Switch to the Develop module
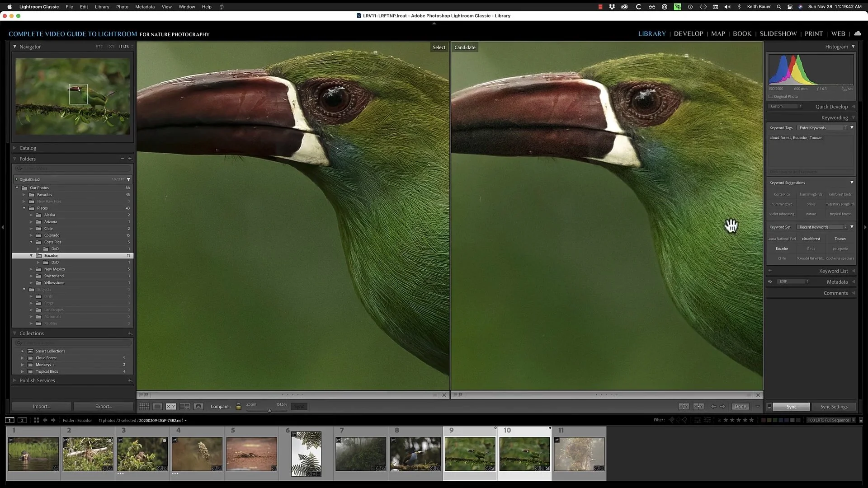The image size is (868, 488). pos(689,34)
